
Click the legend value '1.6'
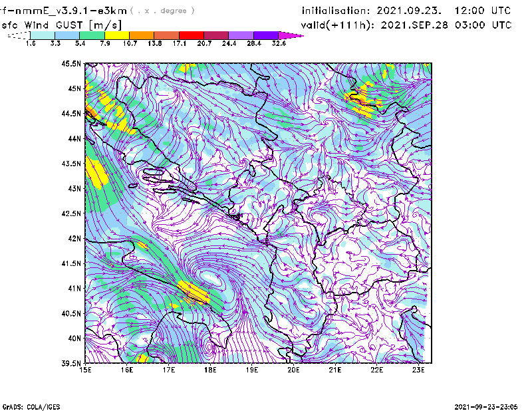tap(31, 43)
